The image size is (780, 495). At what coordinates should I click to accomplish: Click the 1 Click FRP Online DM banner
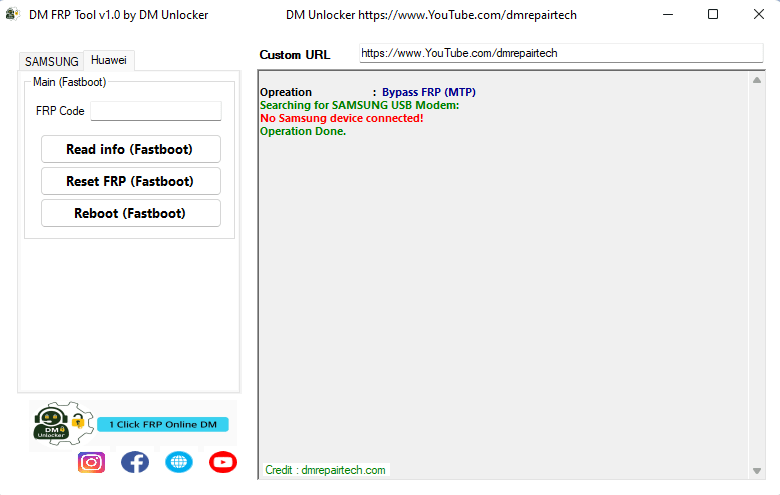coord(163,424)
